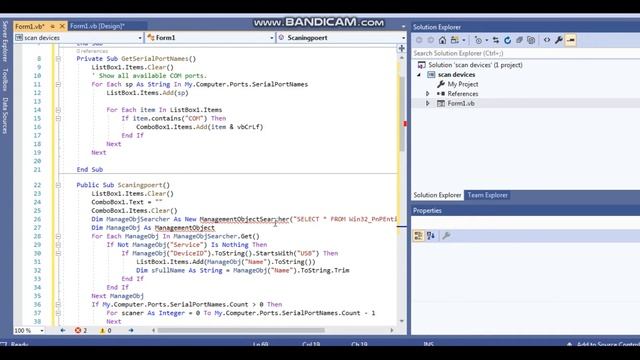Image resolution: width=640 pixels, height=360 pixels.
Task: Click the My Project wrench icon
Action: [x=441, y=84]
